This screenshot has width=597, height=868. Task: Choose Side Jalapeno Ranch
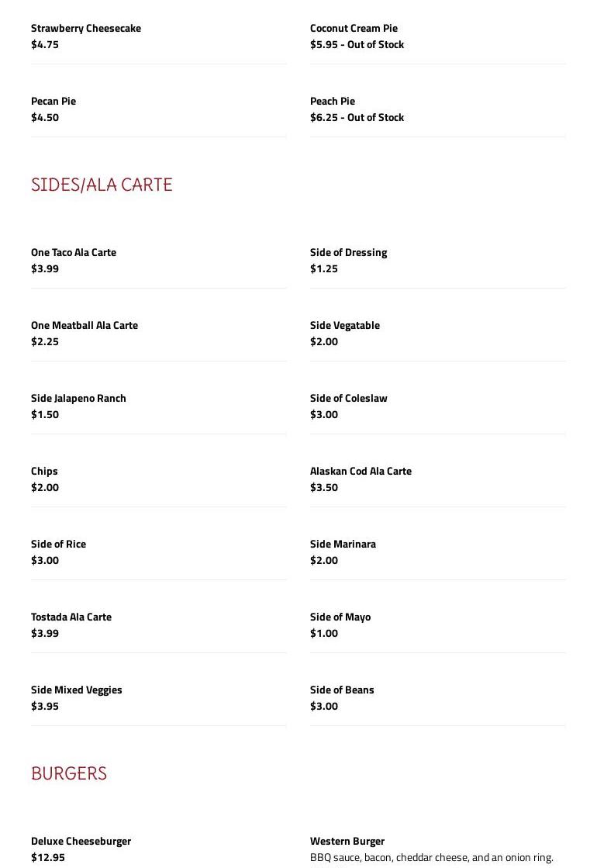pos(78,399)
